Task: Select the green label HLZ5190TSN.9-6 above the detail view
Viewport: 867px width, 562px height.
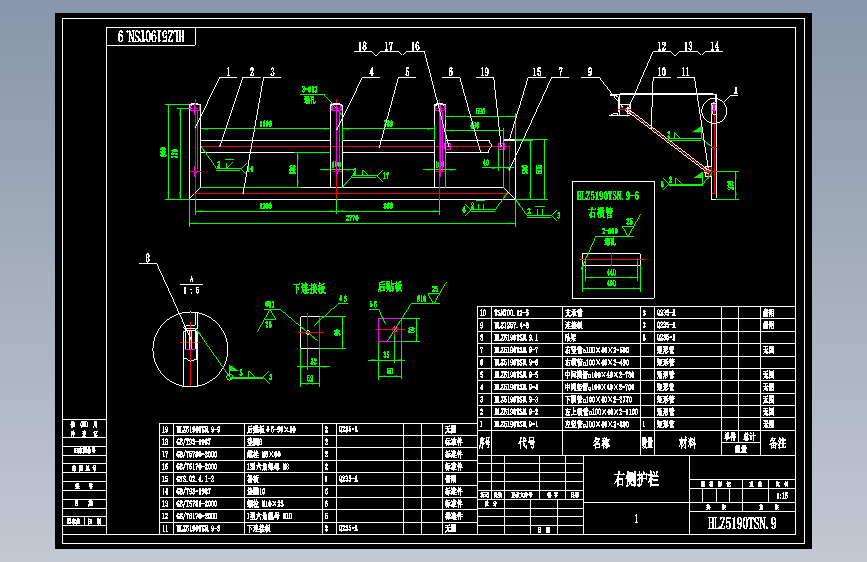Action: click(x=608, y=195)
